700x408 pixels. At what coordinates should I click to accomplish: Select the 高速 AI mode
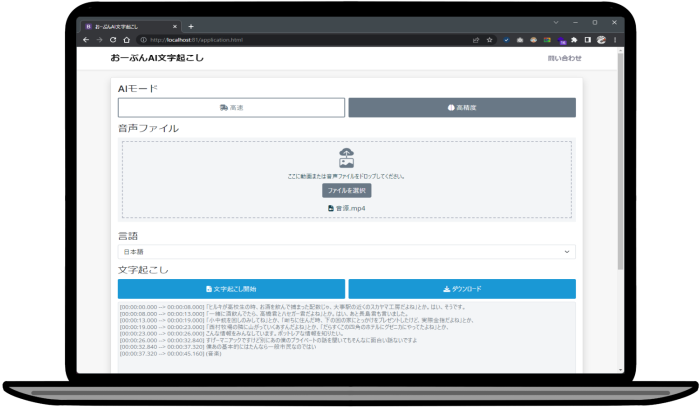pyautogui.click(x=231, y=108)
